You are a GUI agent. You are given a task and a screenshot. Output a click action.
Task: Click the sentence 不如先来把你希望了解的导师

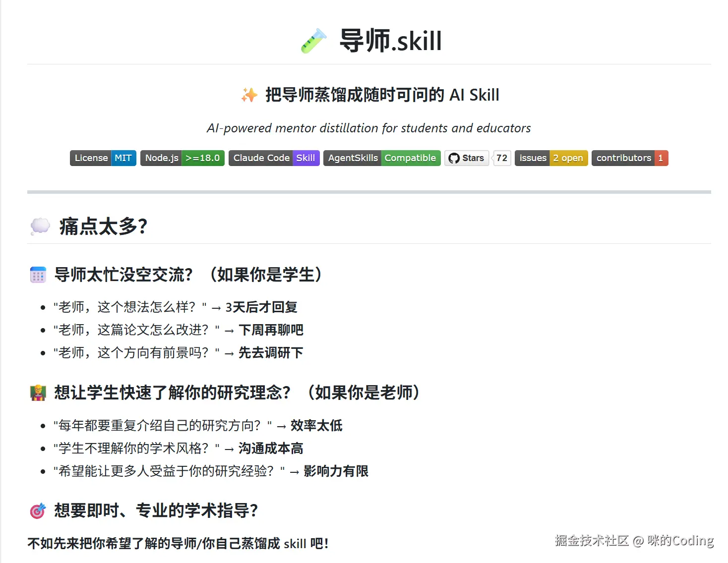(178, 544)
